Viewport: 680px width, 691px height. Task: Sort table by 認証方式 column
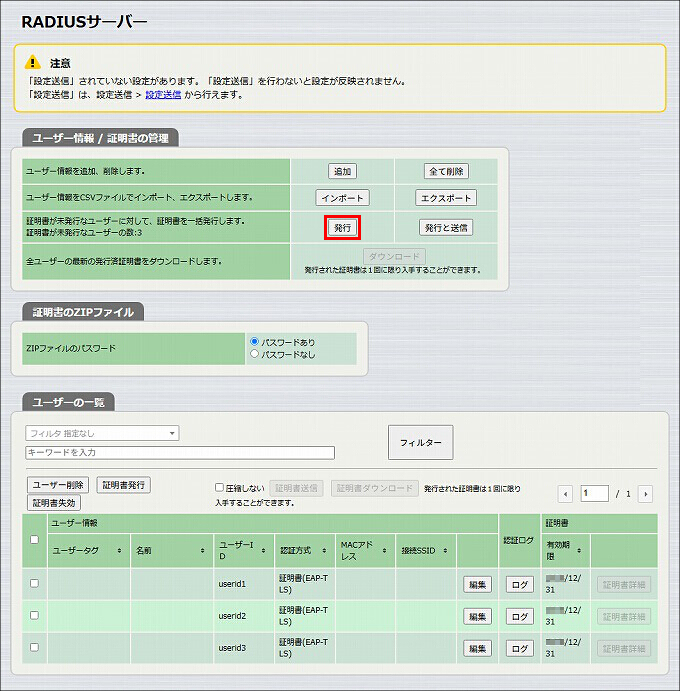324,550
